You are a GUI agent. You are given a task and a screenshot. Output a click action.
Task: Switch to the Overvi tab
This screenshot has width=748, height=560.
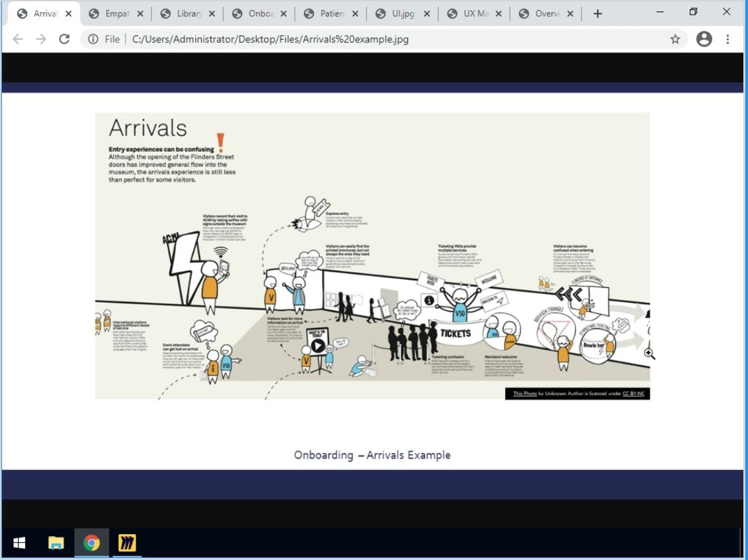click(x=547, y=13)
